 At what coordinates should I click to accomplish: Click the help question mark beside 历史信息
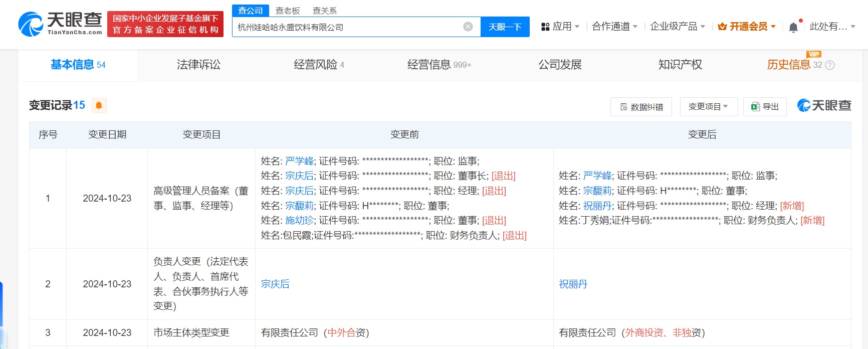click(x=830, y=65)
